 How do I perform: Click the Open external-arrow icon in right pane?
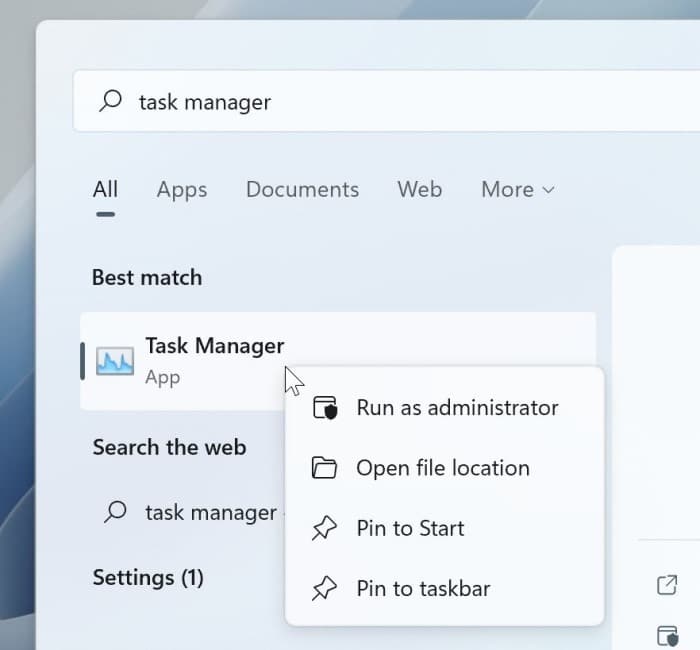tap(667, 585)
